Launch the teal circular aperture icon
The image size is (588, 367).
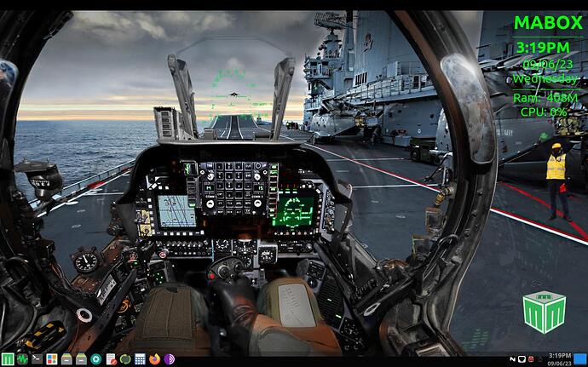tap(95, 359)
